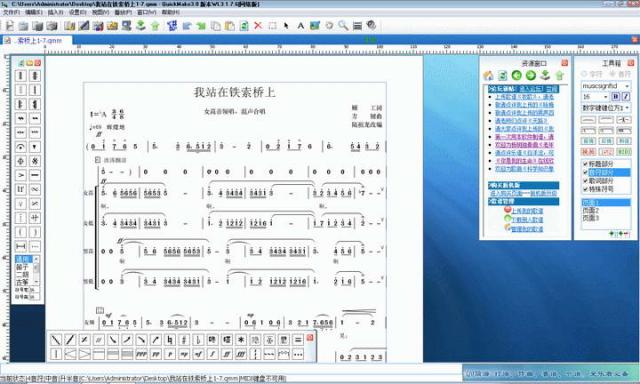This screenshot has height=384, width=640.
Task: Select the single barline symbol in bottom palette
Action: (56, 354)
